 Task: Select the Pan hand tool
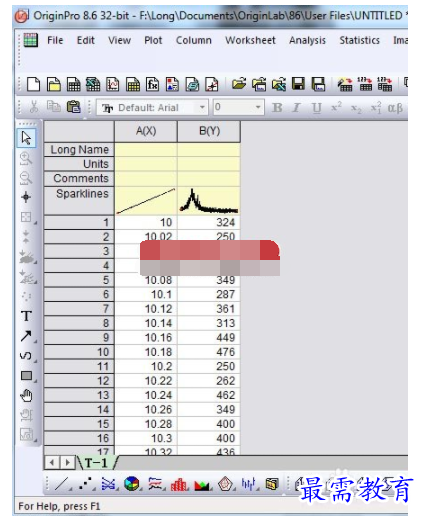pyautogui.click(x=26, y=396)
